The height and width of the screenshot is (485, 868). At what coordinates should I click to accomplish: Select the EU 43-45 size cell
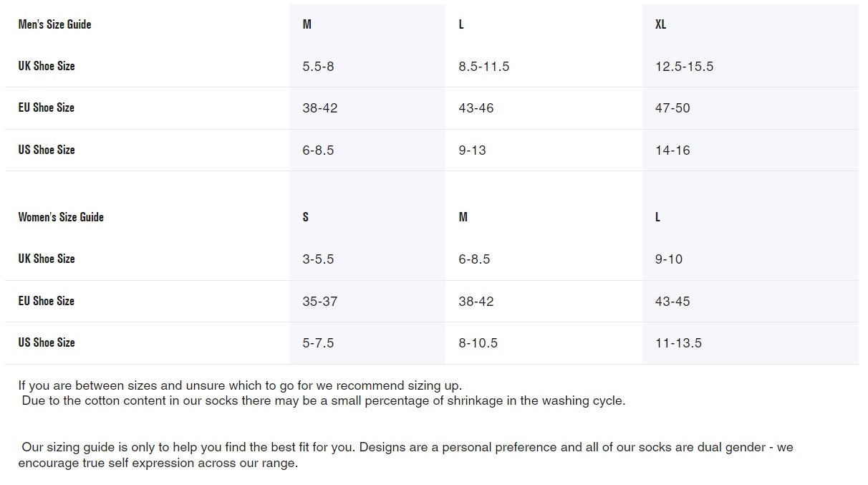[x=672, y=302]
